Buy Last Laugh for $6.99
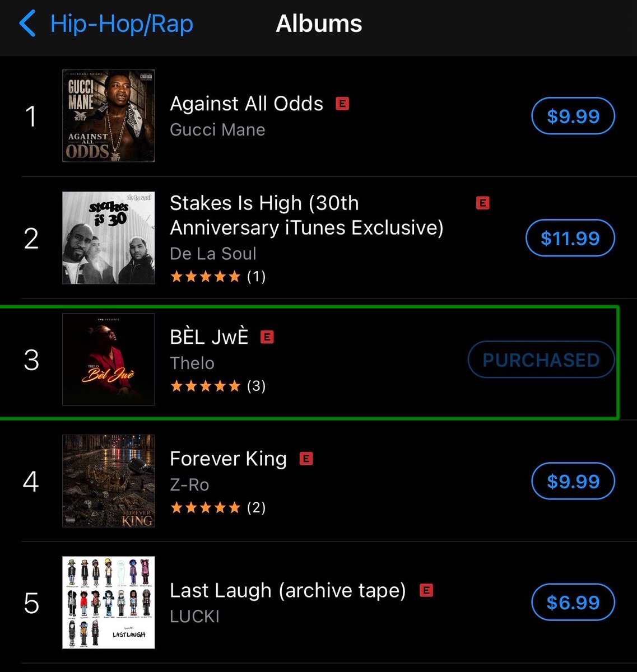 (x=573, y=603)
